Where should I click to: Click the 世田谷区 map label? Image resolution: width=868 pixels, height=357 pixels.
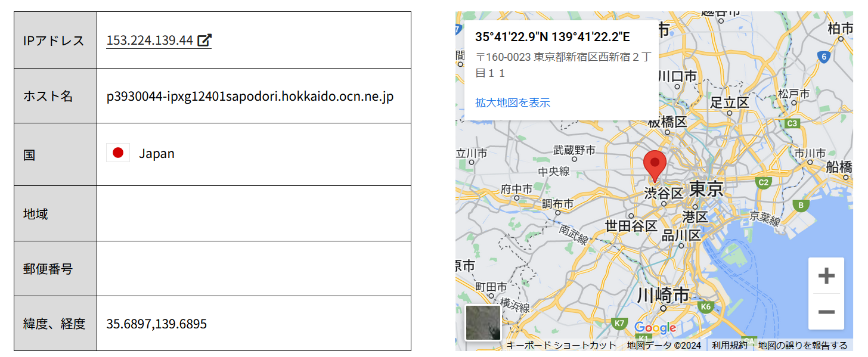click(x=631, y=226)
